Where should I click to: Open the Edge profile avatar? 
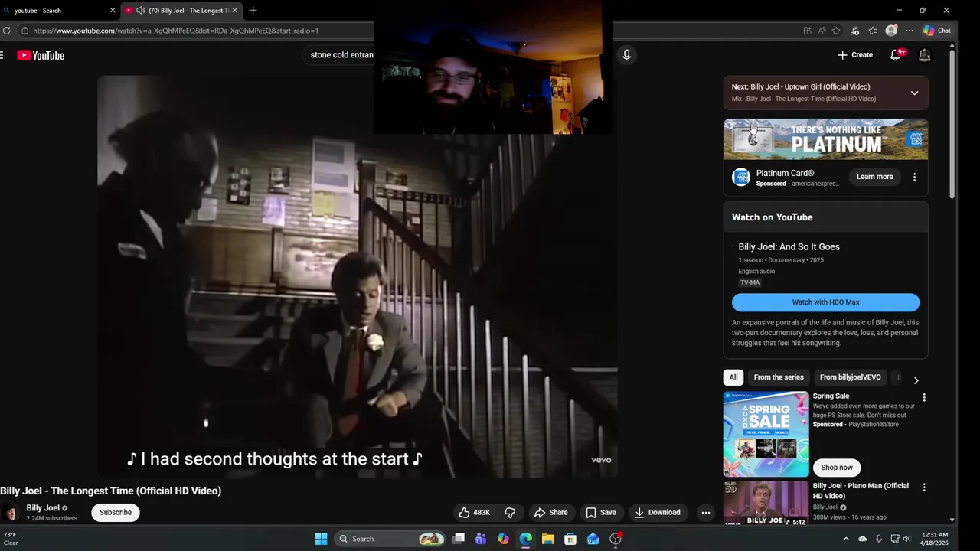point(891,31)
